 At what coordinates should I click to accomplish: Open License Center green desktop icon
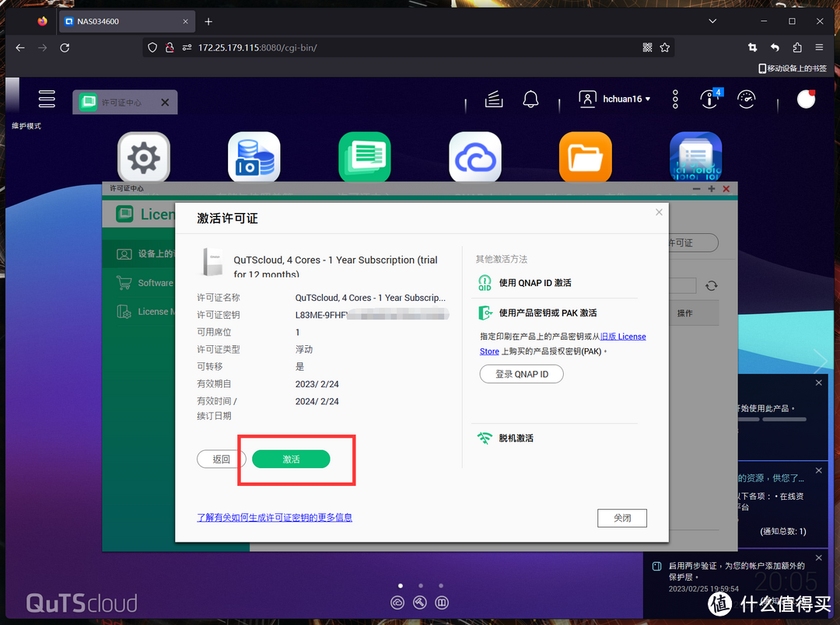tap(365, 158)
